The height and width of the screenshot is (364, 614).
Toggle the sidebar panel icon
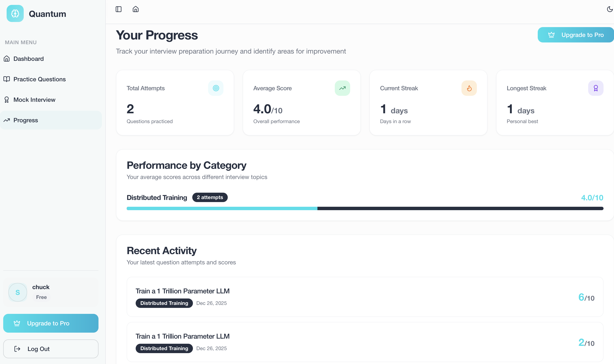coord(118,9)
